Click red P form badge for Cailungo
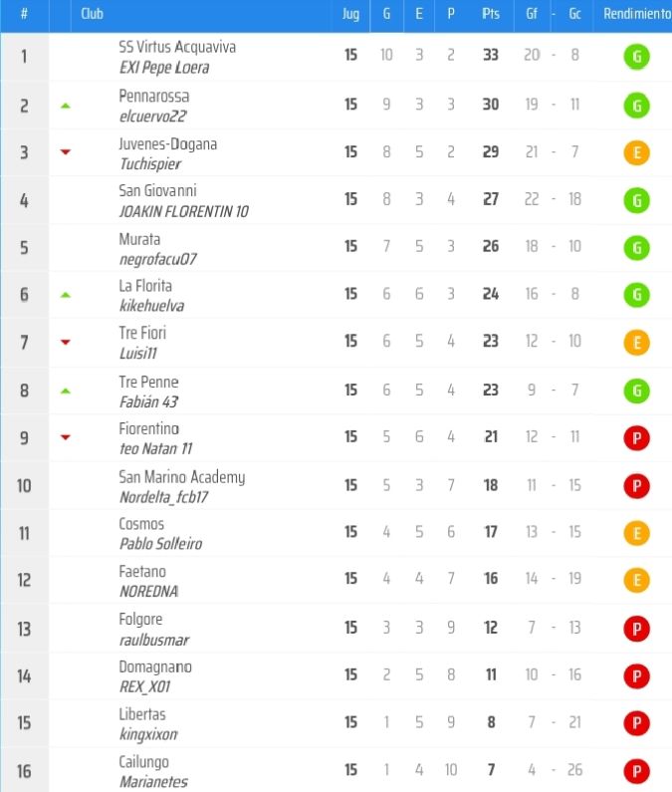The height and width of the screenshot is (792, 672). [x=637, y=771]
